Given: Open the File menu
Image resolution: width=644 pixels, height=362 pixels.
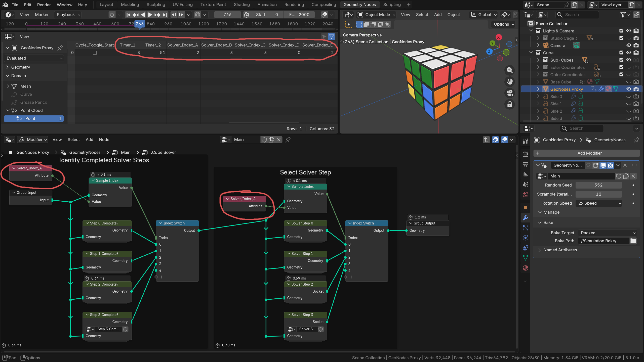Looking at the screenshot, I should 15,5.
